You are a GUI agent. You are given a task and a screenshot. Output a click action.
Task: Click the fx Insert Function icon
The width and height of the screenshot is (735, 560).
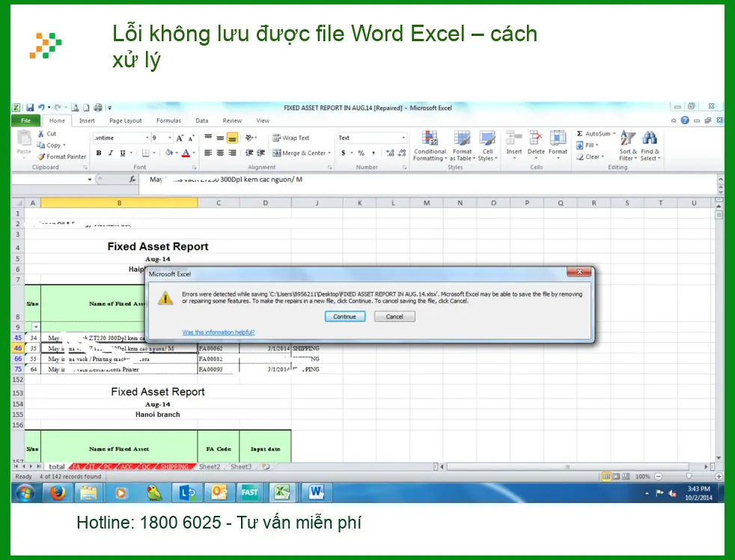(x=132, y=179)
